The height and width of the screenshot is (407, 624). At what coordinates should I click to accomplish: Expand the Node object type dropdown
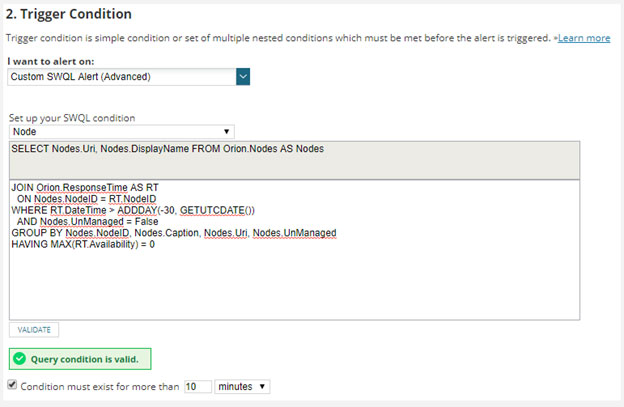pyautogui.click(x=122, y=132)
